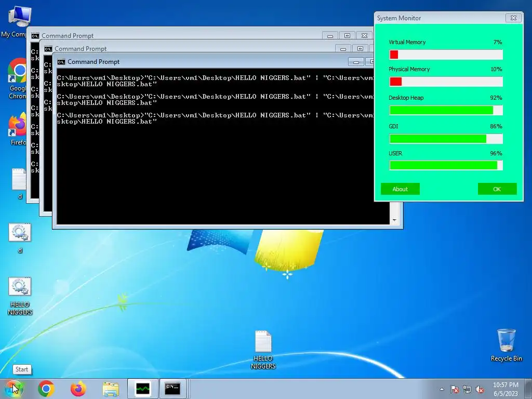Select the Recycle Bin icon
The height and width of the screenshot is (399, 532).
pyautogui.click(x=506, y=345)
